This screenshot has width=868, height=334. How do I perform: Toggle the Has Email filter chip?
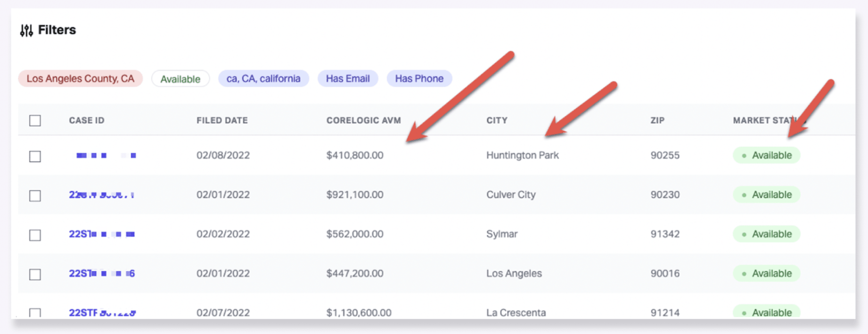[347, 79]
